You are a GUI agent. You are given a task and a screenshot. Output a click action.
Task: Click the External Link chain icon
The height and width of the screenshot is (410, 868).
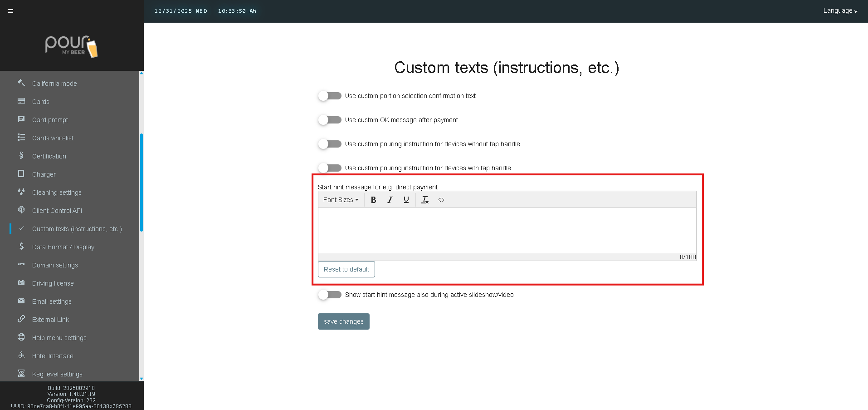point(21,319)
